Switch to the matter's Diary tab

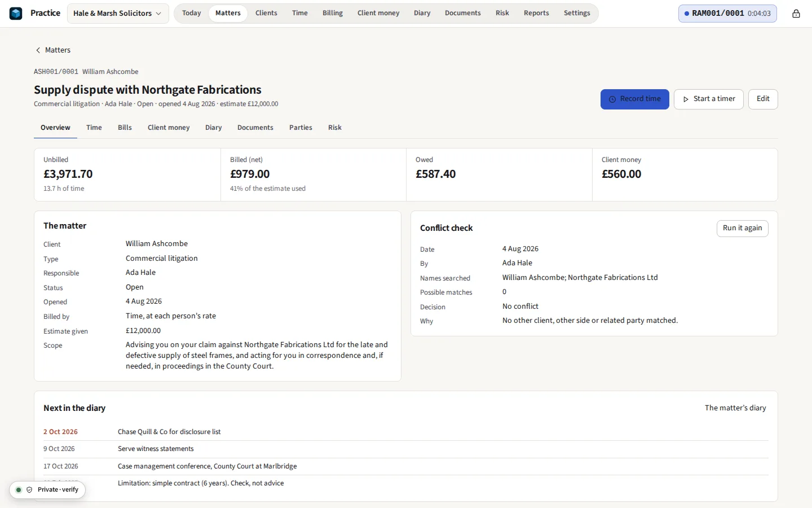point(213,128)
